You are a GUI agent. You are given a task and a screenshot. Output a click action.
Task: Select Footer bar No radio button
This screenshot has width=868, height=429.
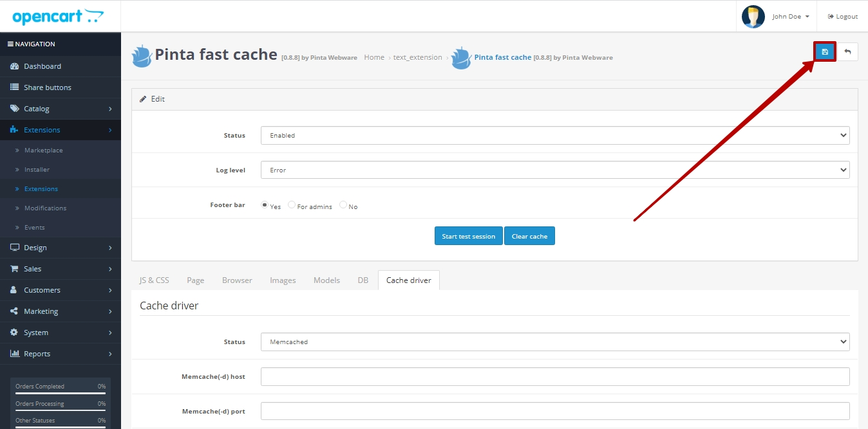click(x=343, y=205)
